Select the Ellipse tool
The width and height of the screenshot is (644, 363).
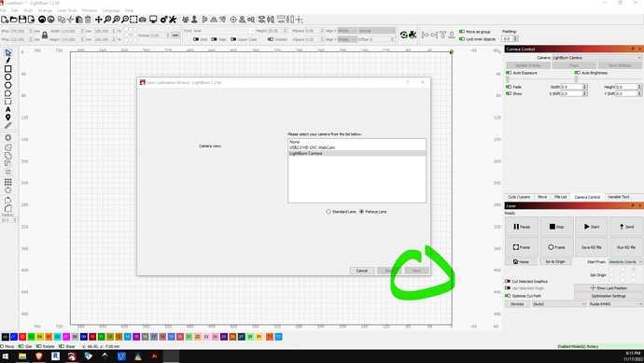tap(7, 77)
